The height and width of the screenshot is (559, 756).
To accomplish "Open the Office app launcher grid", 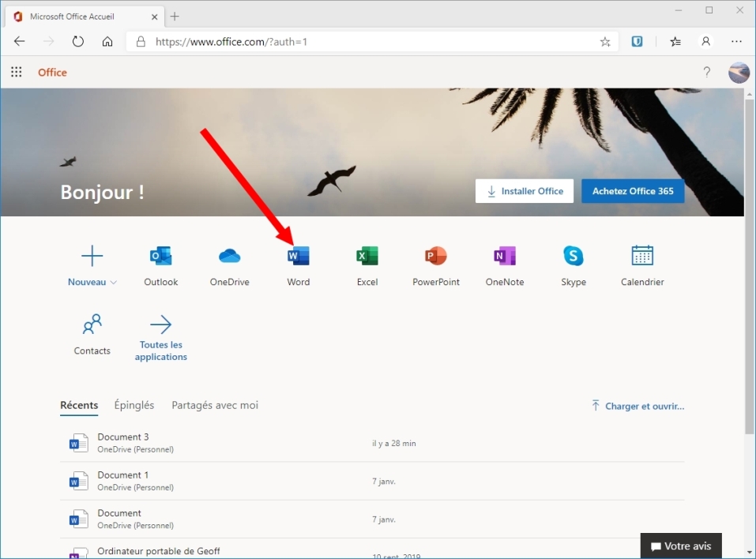I will point(17,73).
